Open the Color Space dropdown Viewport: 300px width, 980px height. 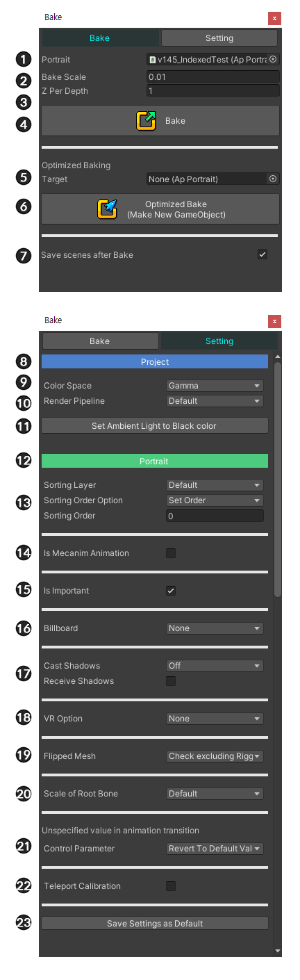215,386
